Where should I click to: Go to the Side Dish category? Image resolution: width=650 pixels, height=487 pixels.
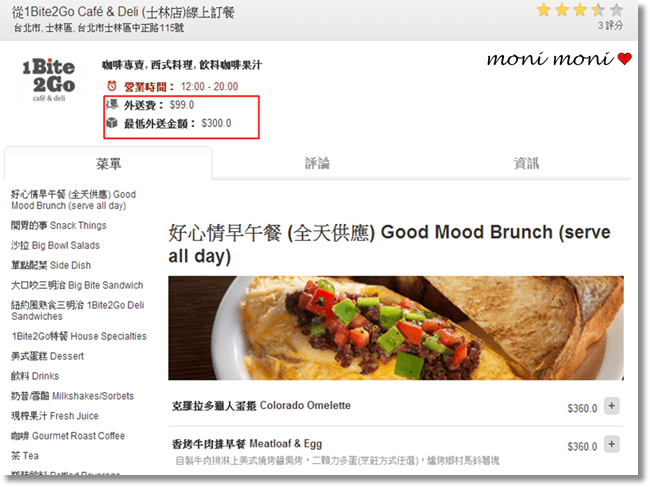pyautogui.click(x=51, y=265)
